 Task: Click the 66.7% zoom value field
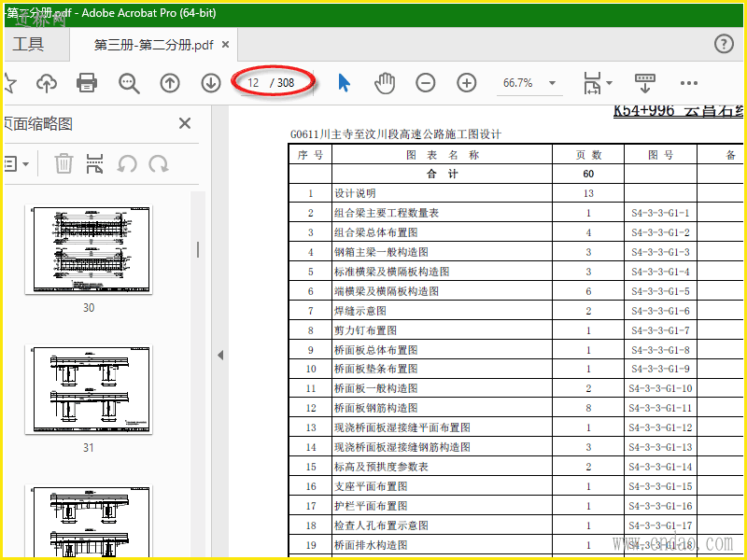(x=518, y=83)
